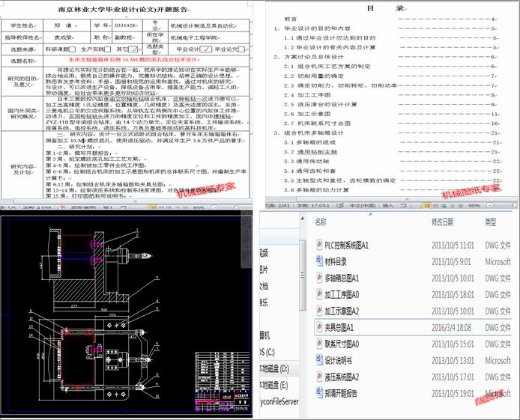
Task: Click 中文(中国) language indicator in status bar
Action: click(x=363, y=206)
